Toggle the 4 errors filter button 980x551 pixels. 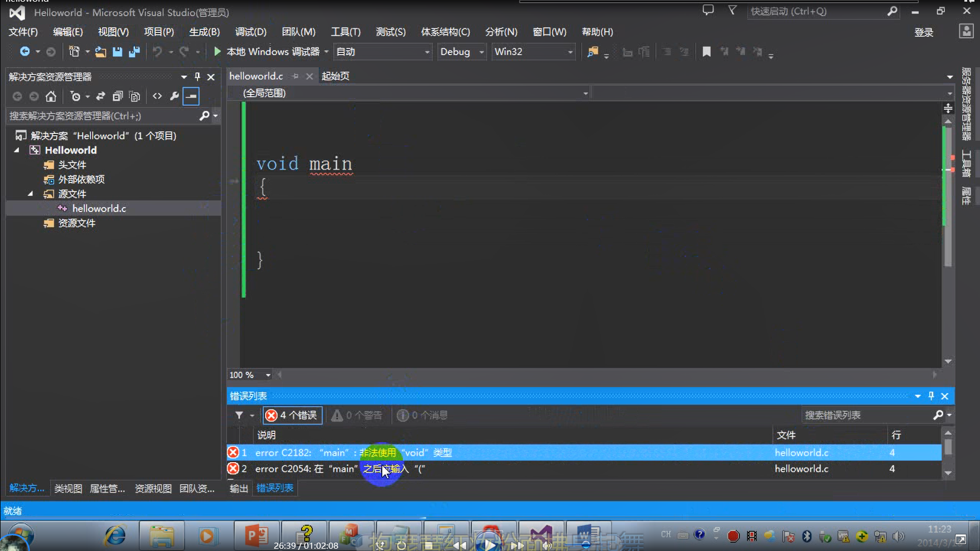pyautogui.click(x=292, y=415)
